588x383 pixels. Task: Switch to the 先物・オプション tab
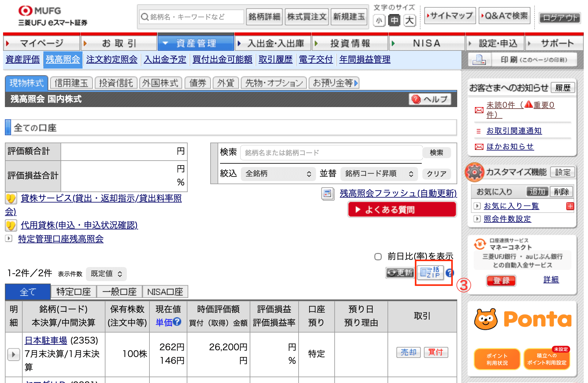(x=274, y=83)
